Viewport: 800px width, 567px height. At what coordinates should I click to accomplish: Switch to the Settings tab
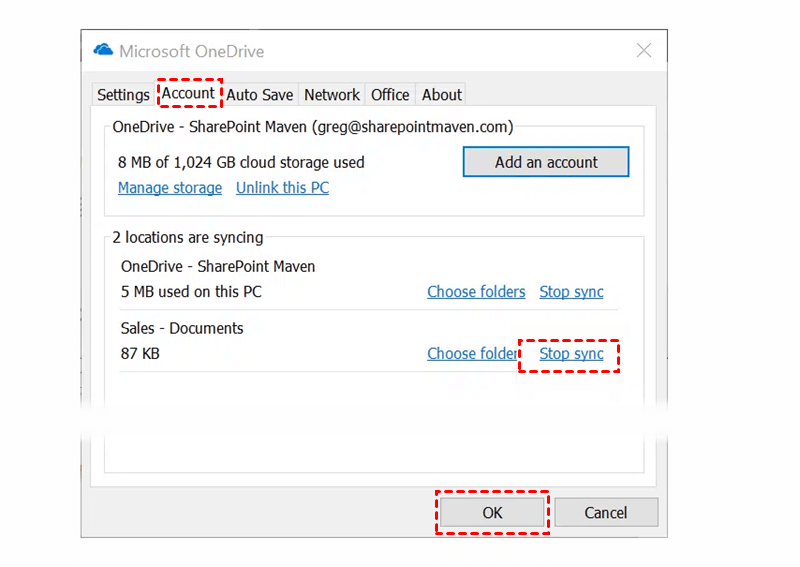pyautogui.click(x=123, y=95)
